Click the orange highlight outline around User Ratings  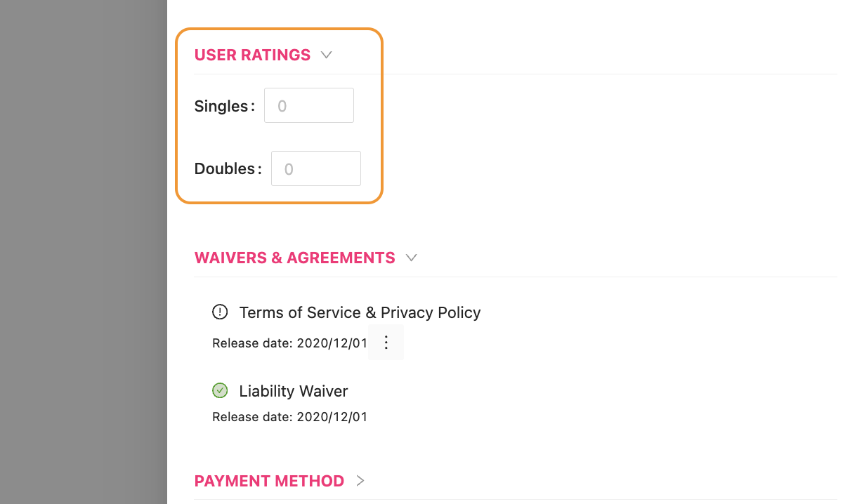tap(381, 116)
